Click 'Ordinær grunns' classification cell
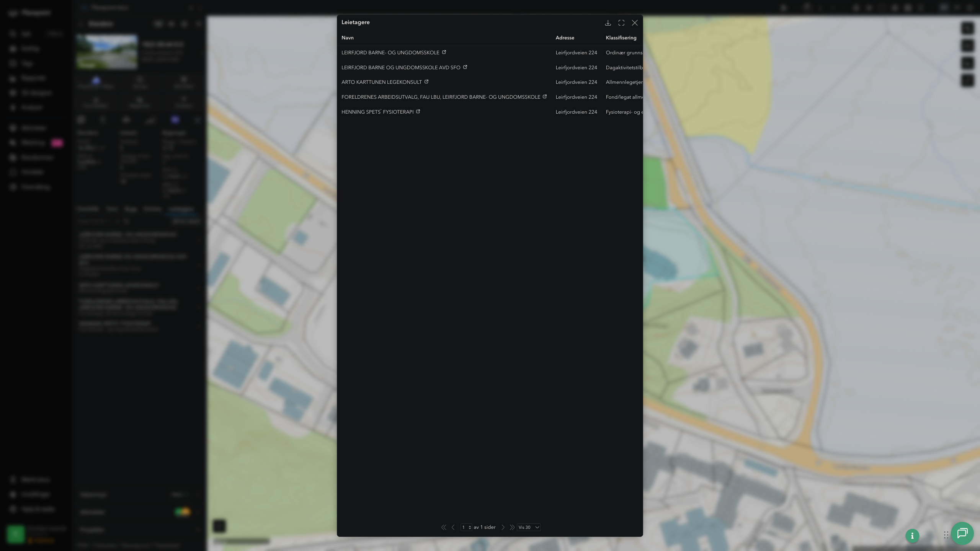The height and width of the screenshot is (551, 980). coord(624,52)
